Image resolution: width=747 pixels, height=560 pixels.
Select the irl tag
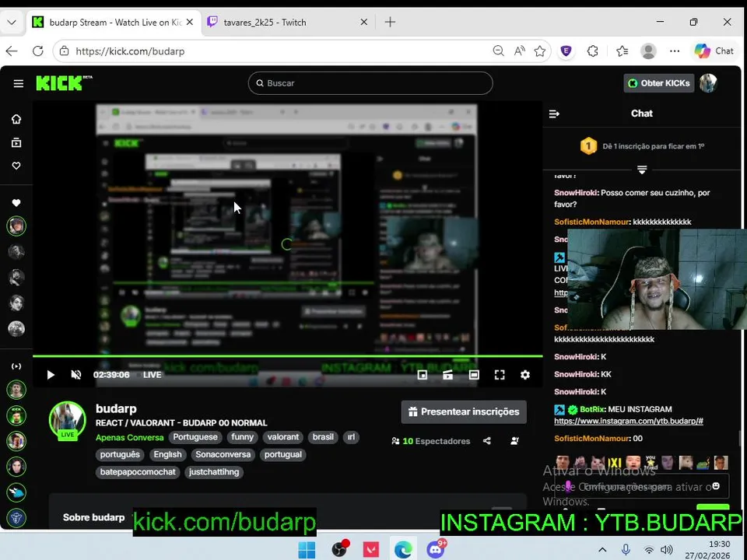351,437
